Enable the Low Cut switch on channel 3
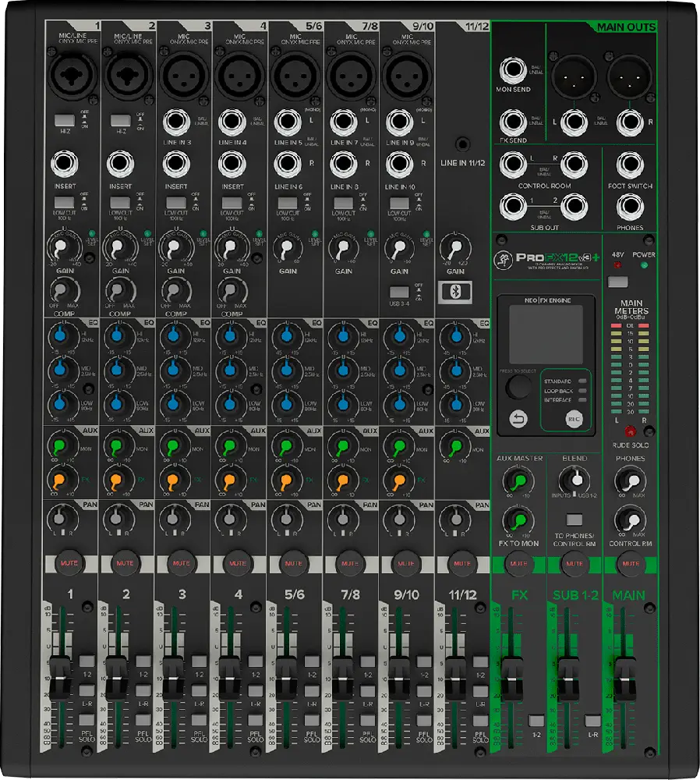 176,202
